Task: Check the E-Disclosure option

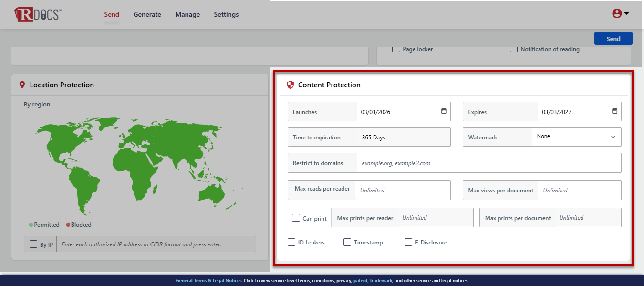Action: [408, 242]
